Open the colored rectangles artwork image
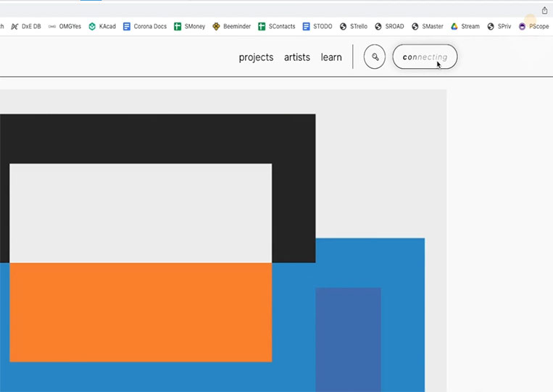The image size is (553, 392). pyautogui.click(x=223, y=241)
